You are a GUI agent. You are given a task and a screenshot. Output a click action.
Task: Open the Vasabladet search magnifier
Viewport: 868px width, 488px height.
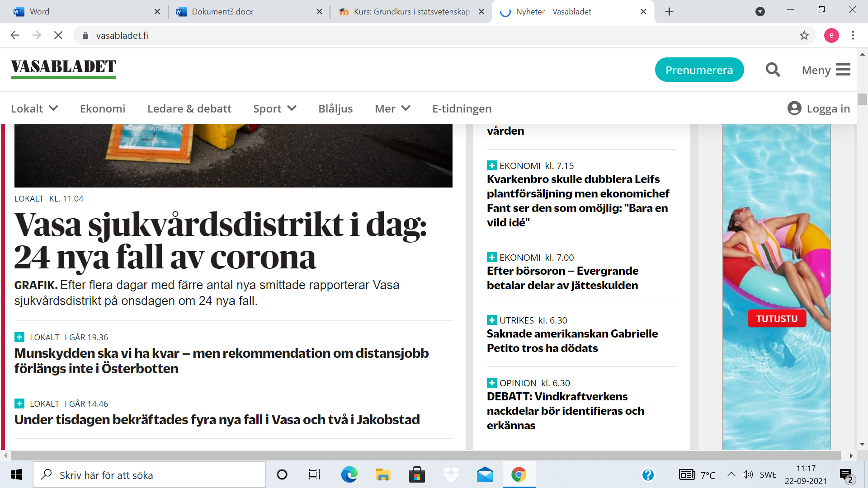tap(773, 70)
